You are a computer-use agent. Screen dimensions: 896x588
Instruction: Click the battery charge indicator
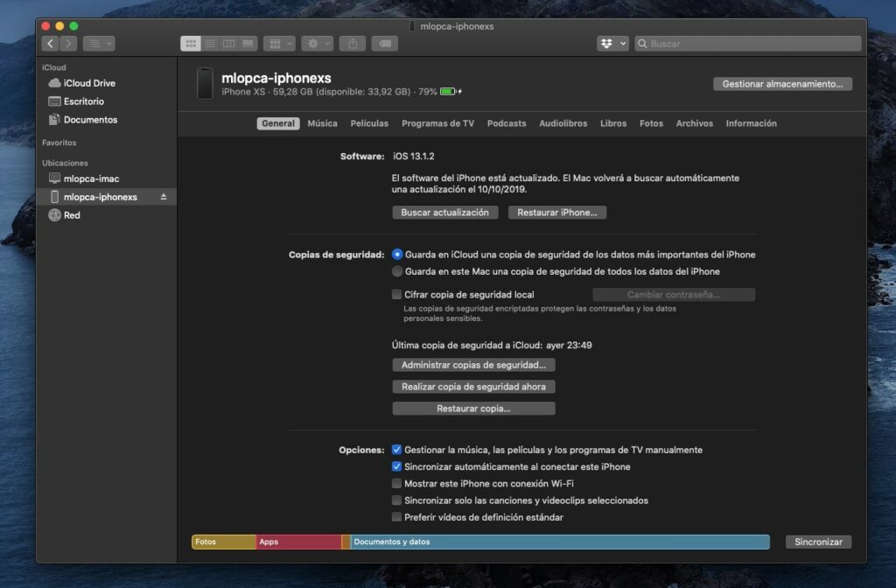tap(451, 91)
